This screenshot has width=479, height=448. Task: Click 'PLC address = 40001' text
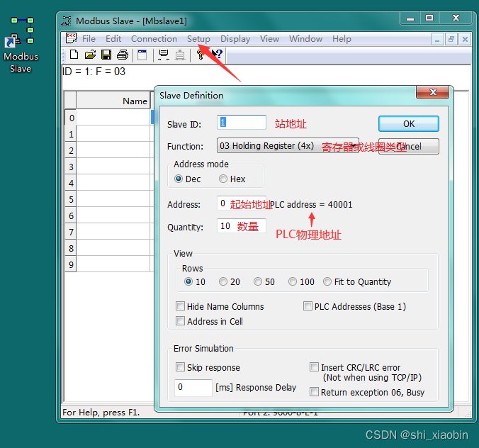tap(311, 204)
